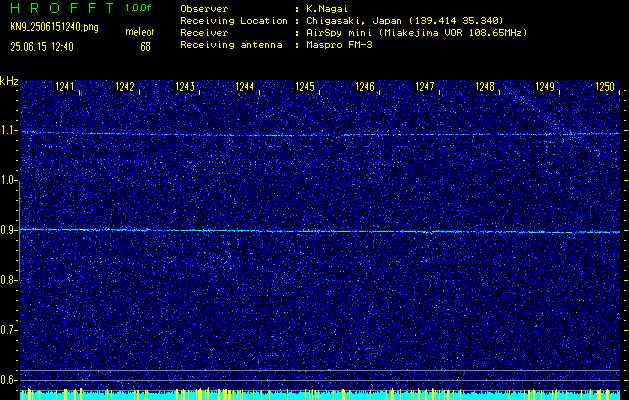This screenshot has width=629, height=400.
Task: Click time marker 1242
Action: pos(125,87)
